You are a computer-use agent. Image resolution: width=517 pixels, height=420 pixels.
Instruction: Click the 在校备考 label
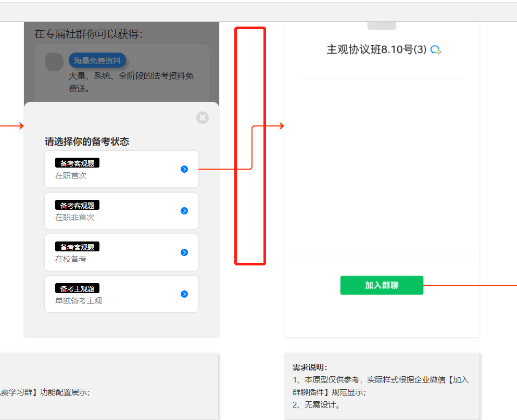(71, 259)
